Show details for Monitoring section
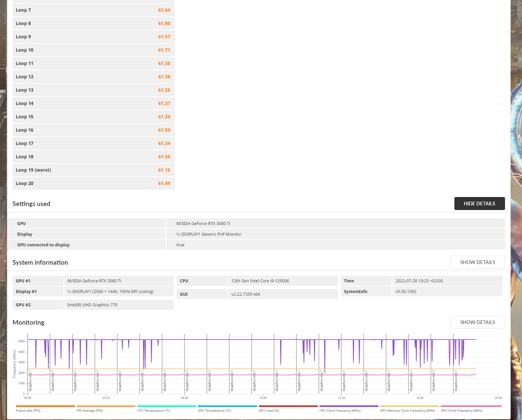Image resolution: width=522 pixels, height=420 pixels. (x=478, y=322)
